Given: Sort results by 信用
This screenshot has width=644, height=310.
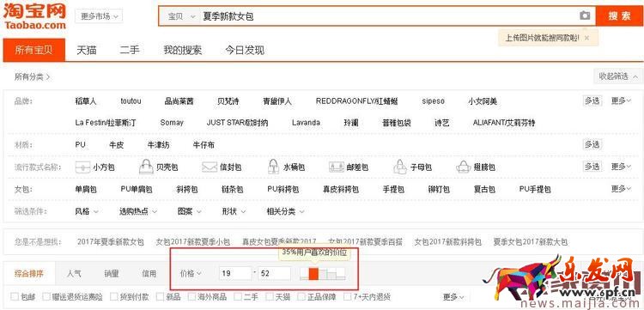Looking at the screenshot, I should click(x=149, y=273).
